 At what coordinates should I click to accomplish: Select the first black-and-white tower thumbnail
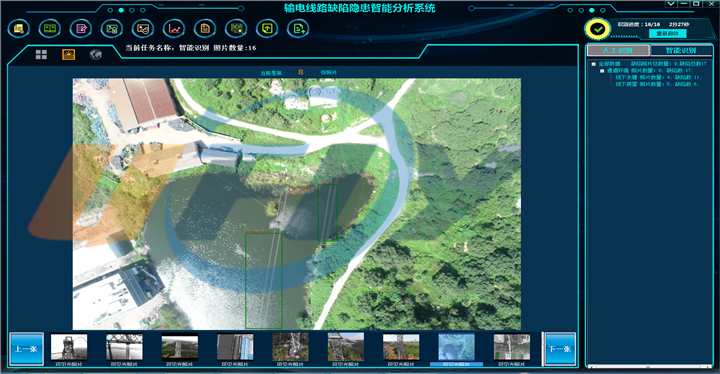[x=69, y=347]
